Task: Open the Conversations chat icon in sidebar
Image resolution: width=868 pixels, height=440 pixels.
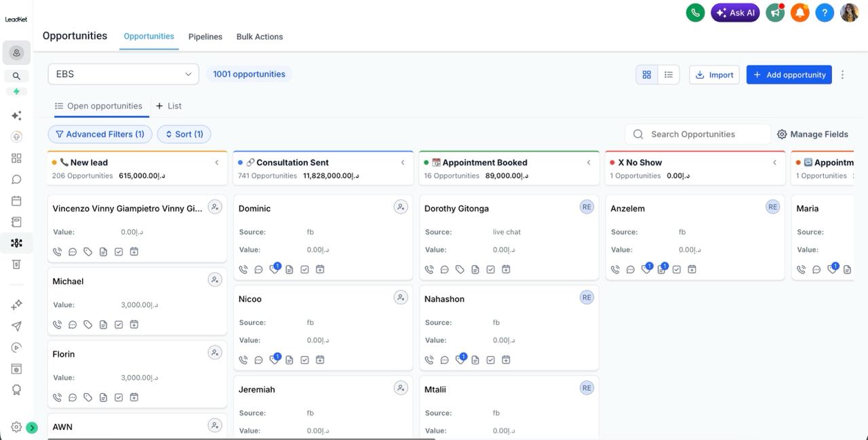Action: [16, 180]
